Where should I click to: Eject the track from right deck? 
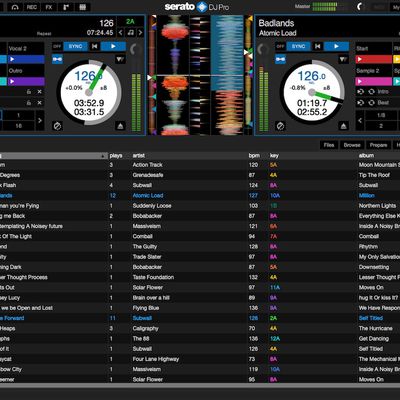coord(343,126)
